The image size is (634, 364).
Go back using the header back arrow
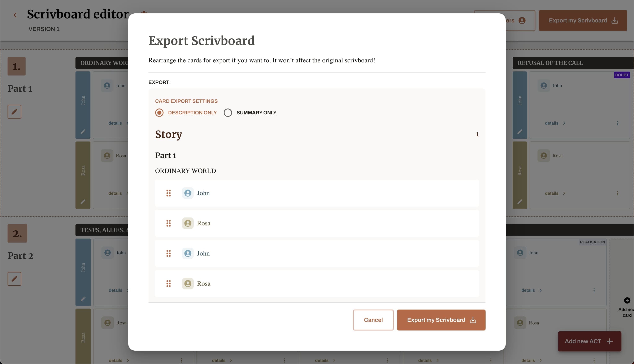click(x=15, y=15)
